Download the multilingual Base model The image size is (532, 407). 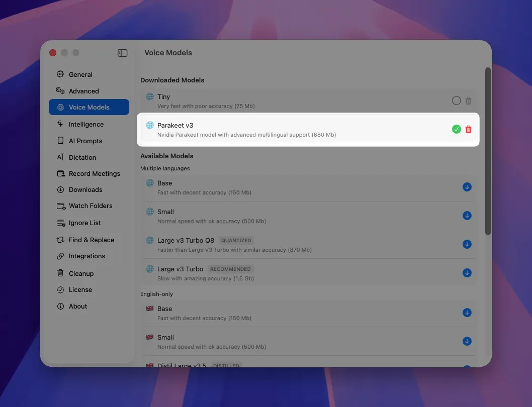coord(467,187)
